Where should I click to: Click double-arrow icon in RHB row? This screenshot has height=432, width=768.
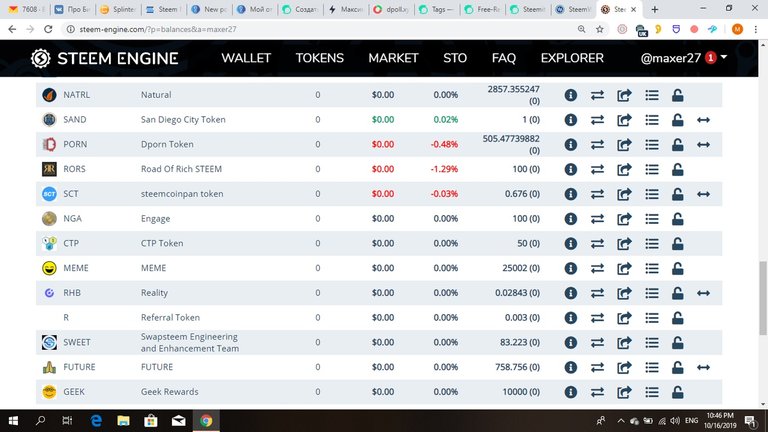point(703,293)
